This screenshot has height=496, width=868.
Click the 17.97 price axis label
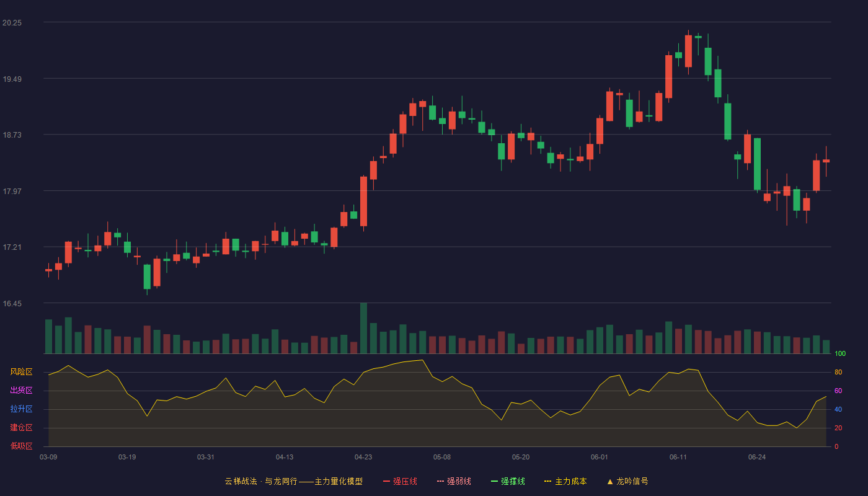point(12,191)
